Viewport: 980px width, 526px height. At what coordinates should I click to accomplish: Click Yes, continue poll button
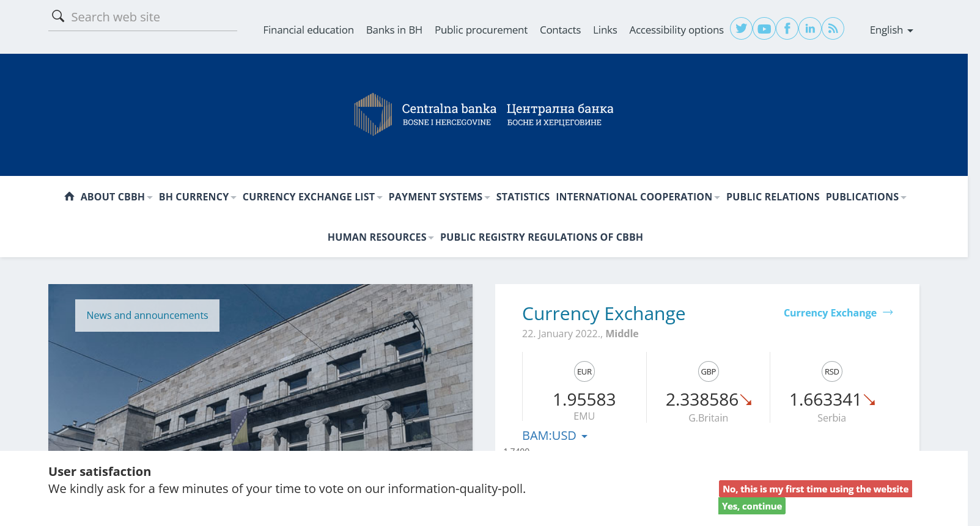pos(751,506)
